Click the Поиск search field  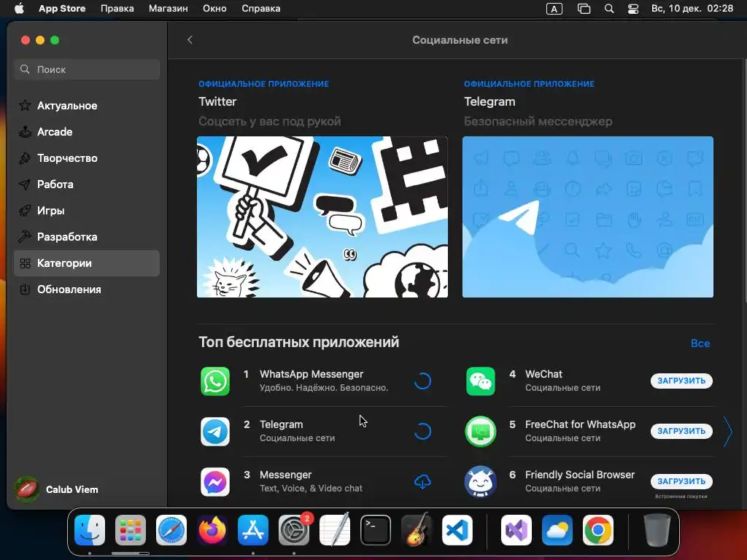pos(87,69)
